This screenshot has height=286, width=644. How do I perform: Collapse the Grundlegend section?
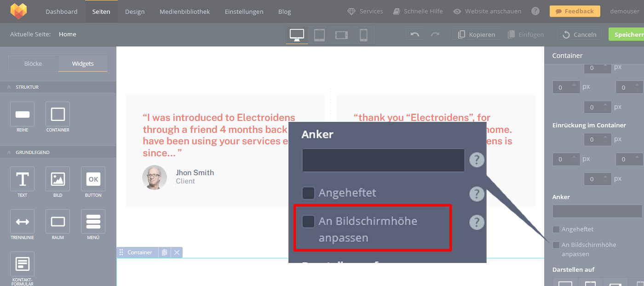[x=9, y=152]
